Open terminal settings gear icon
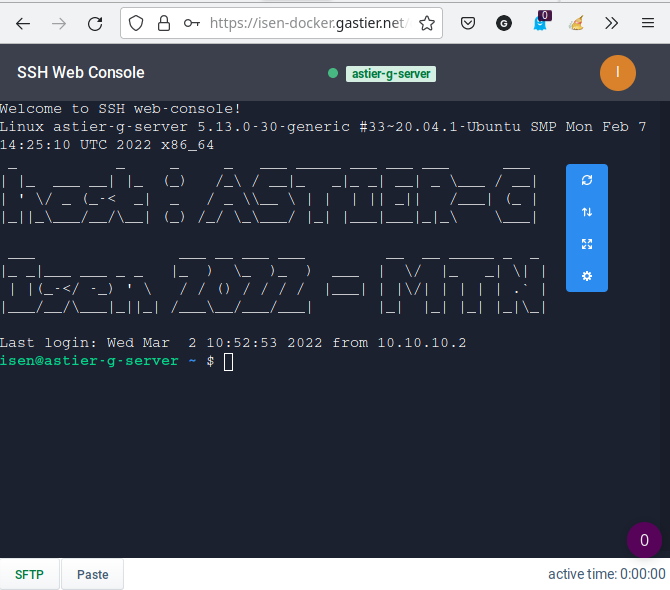 pyautogui.click(x=587, y=276)
